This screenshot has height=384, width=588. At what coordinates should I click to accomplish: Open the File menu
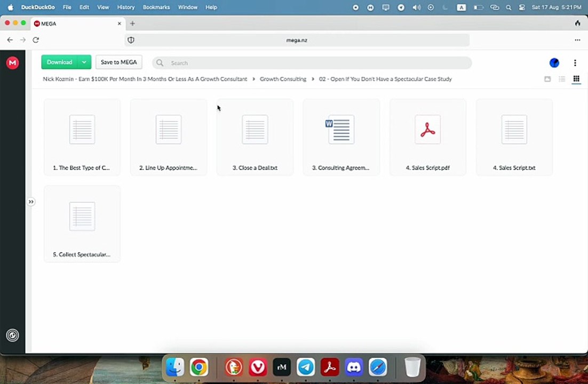coord(67,7)
